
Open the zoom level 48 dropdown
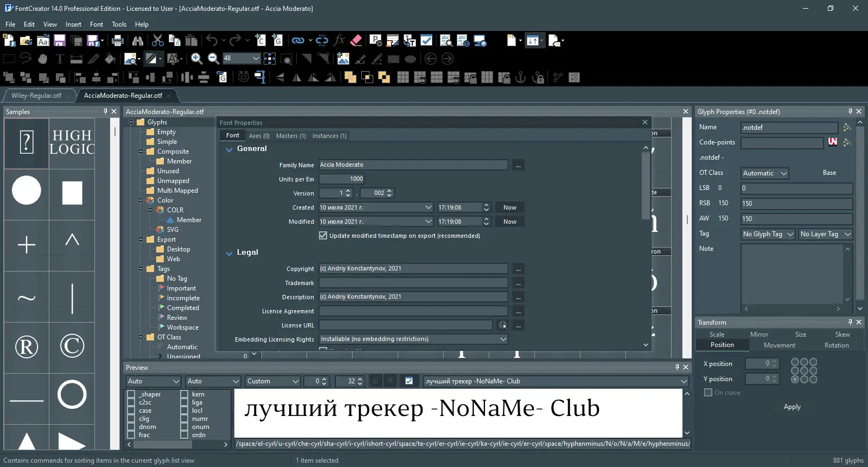tap(256, 58)
